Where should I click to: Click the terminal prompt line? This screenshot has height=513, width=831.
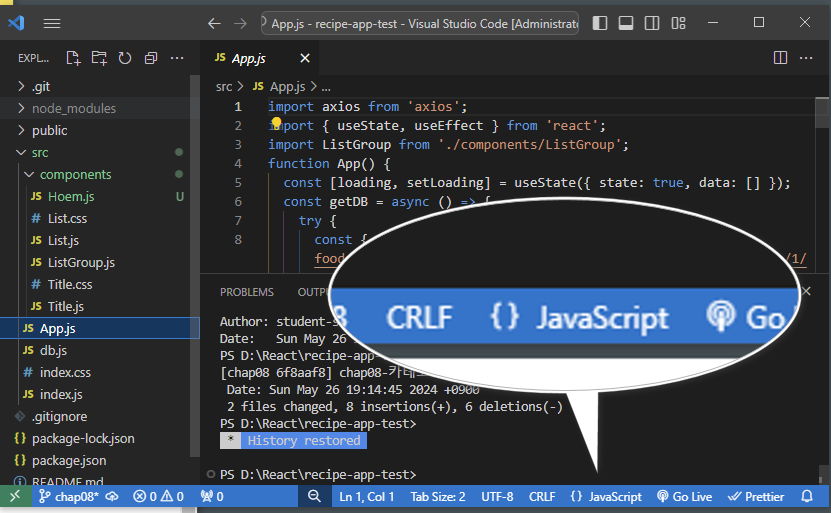click(318, 474)
